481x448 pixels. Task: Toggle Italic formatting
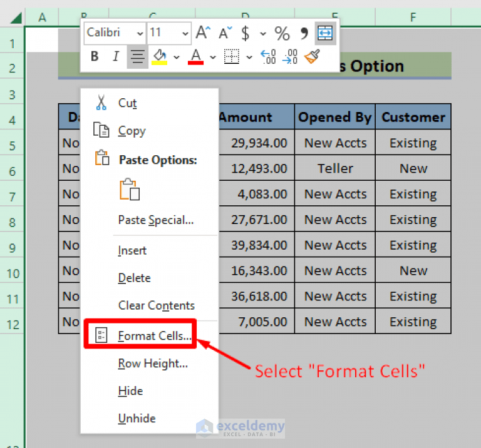coord(116,56)
